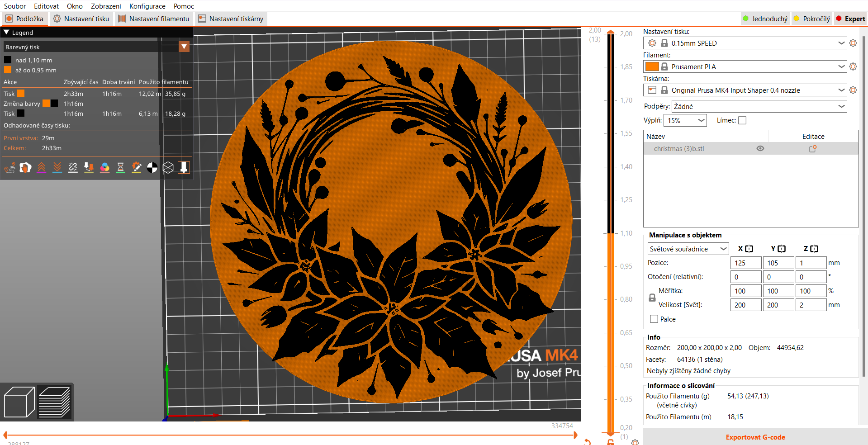Open the Konfigurace menu
The height and width of the screenshot is (445, 868).
pyautogui.click(x=147, y=6)
